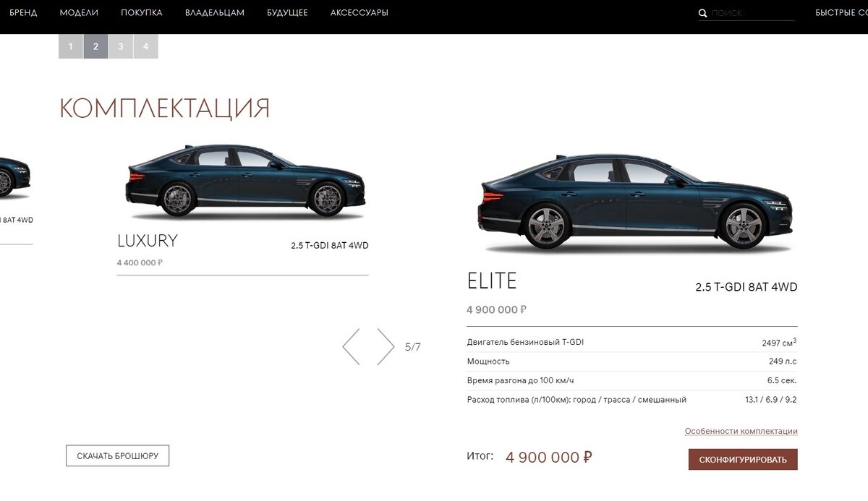
Task: Open step 4 tab
Action: (x=145, y=46)
